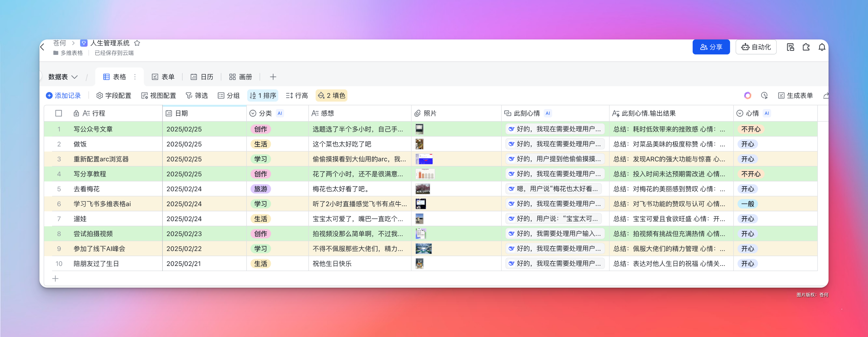
Task: Switch to the 画册 view tab
Action: click(x=241, y=77)
